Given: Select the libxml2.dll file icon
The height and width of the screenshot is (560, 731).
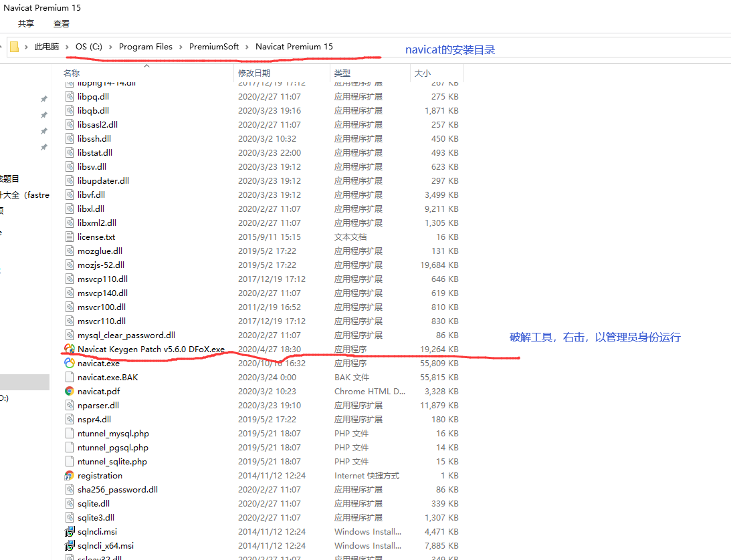Looking at the screenshot, I should pyautogui.click(x=70, y=223).
